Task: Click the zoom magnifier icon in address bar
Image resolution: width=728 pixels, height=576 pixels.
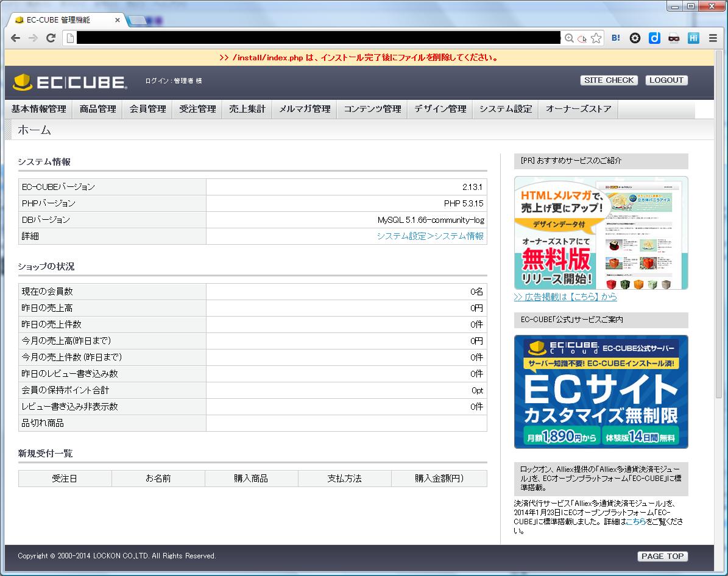Action: point(569,38)
